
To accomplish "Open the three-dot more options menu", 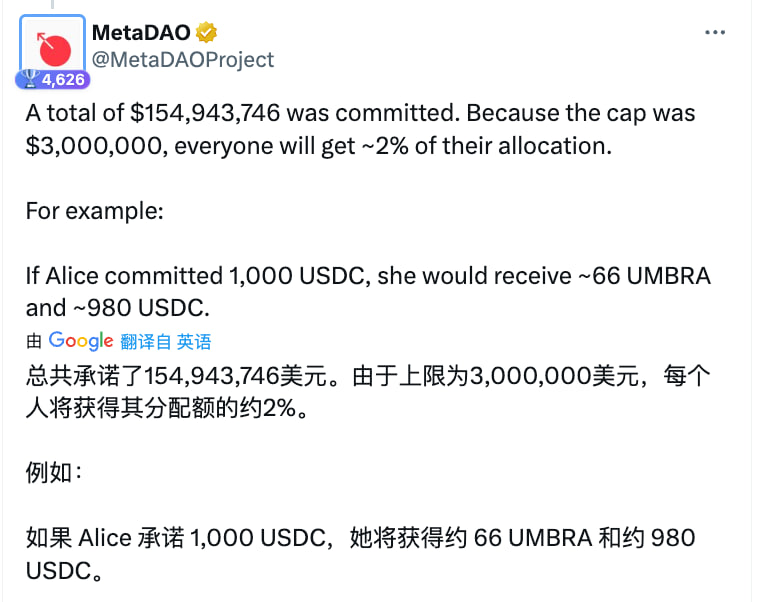I will coord(715,32).
